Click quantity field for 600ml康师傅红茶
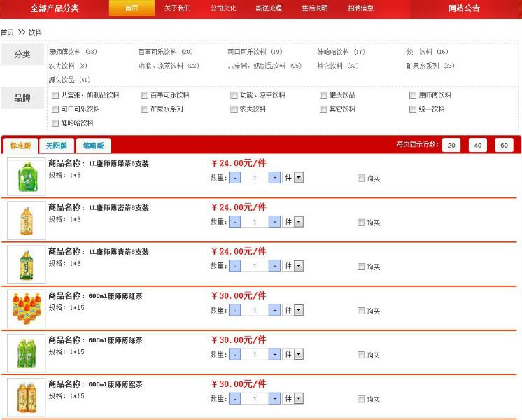 [255, 310]
